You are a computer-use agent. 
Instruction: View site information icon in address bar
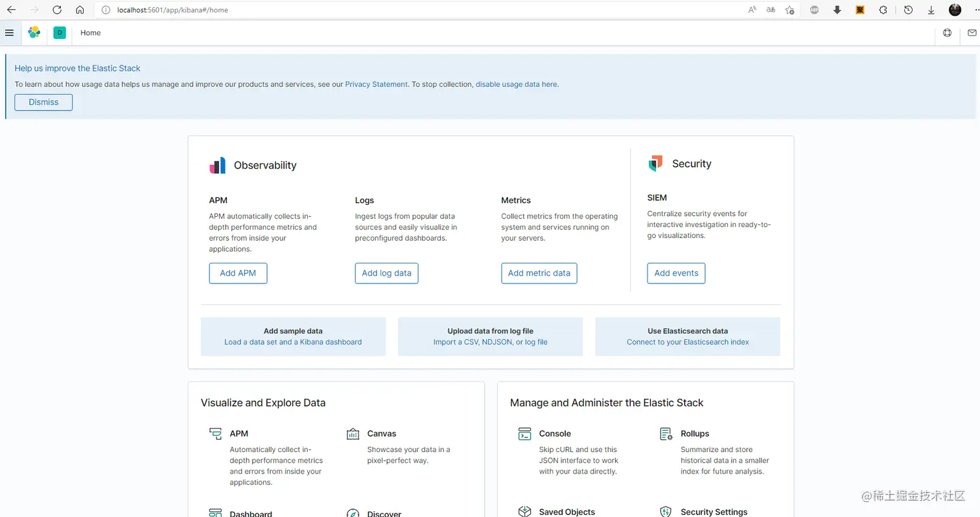click(x=106, y=10)
